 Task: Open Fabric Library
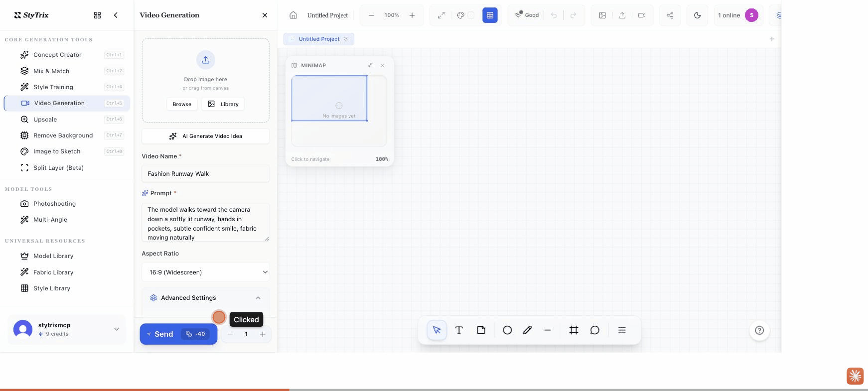pyautogui.click(x=67, y=272)
